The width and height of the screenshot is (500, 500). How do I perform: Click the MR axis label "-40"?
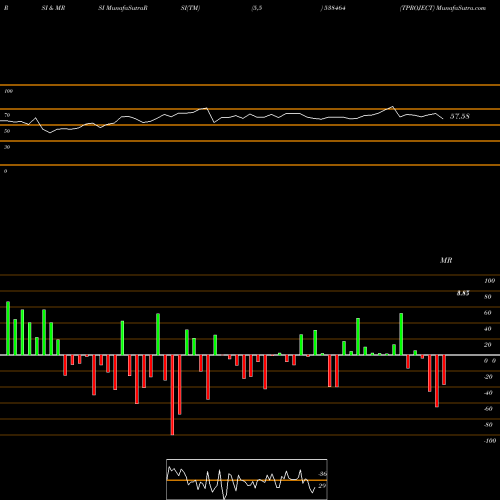488,393
